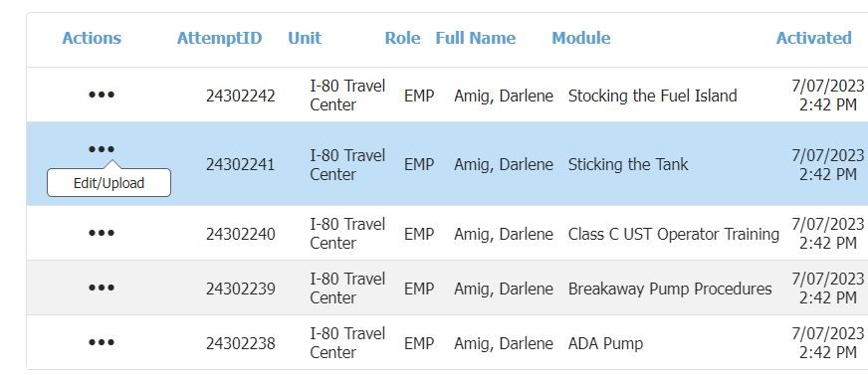Click attempt ID 24302238
Screen dimensions: 868x387
(x=240, y=344)
